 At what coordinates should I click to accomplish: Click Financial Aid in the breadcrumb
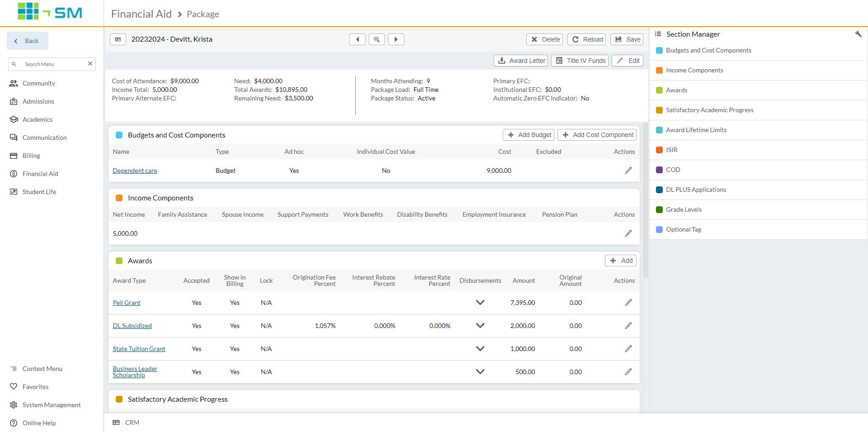(141, 14)
